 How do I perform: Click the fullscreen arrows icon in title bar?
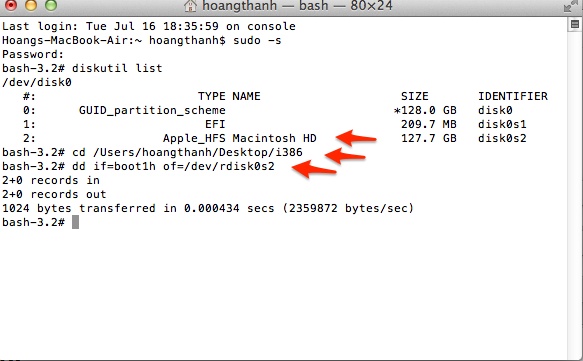pos(571,6)
